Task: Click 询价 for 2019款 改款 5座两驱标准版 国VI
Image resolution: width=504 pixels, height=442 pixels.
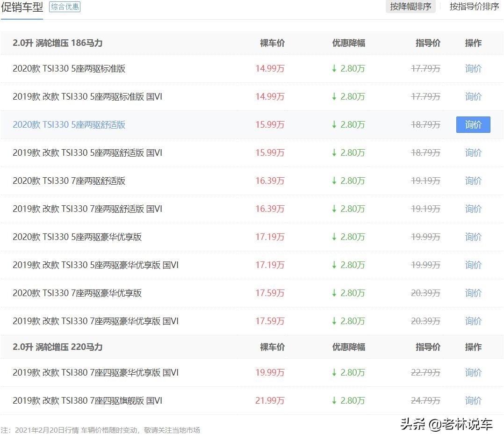Action: (x=473, y=96)
